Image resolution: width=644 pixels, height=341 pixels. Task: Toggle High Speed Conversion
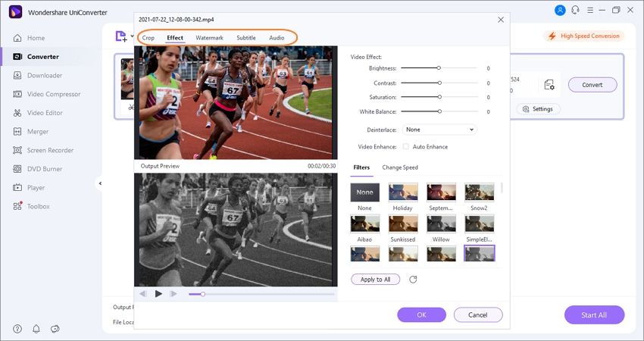tap(584, 36)
